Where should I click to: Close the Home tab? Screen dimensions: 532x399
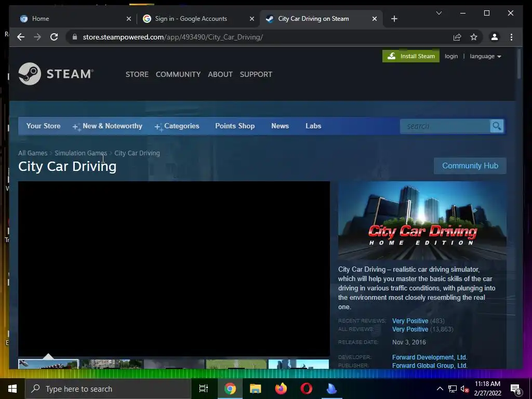129,19
